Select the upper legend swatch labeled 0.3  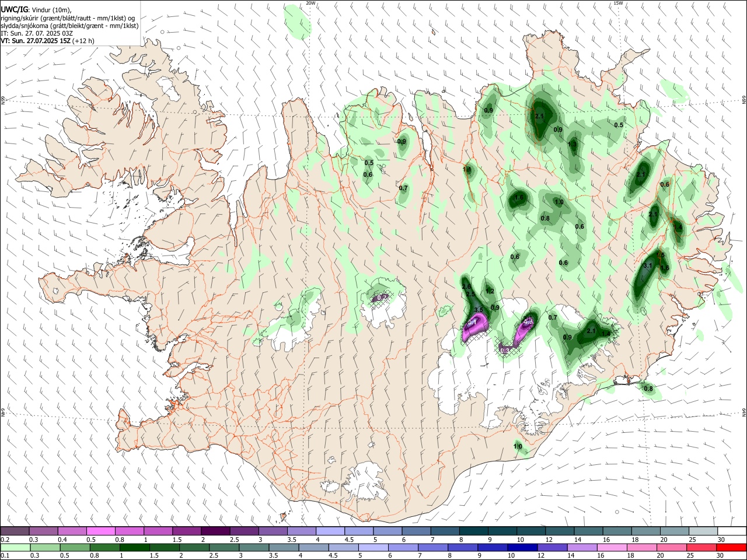pyautogui.click(x=43, y=531)
